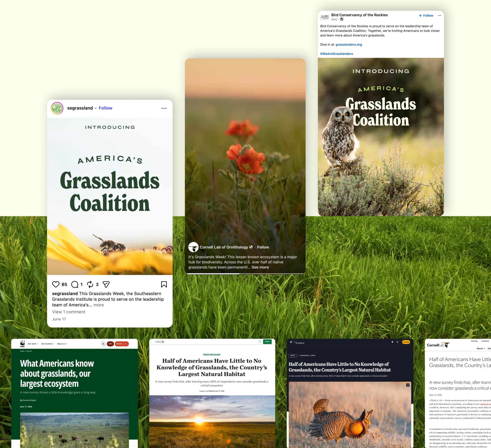Expand the Audubon prairie chicken image
Viewport: 491px width, 448px height.
click(x=408, y=385)
